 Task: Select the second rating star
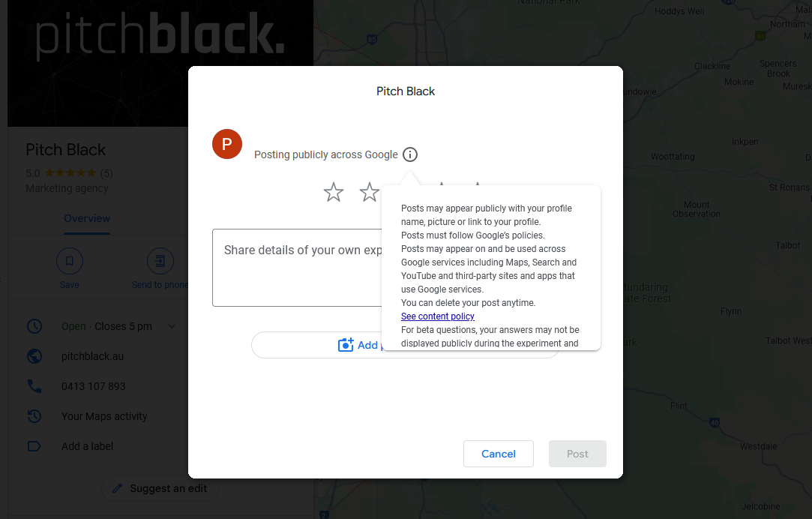pos(369,192)
